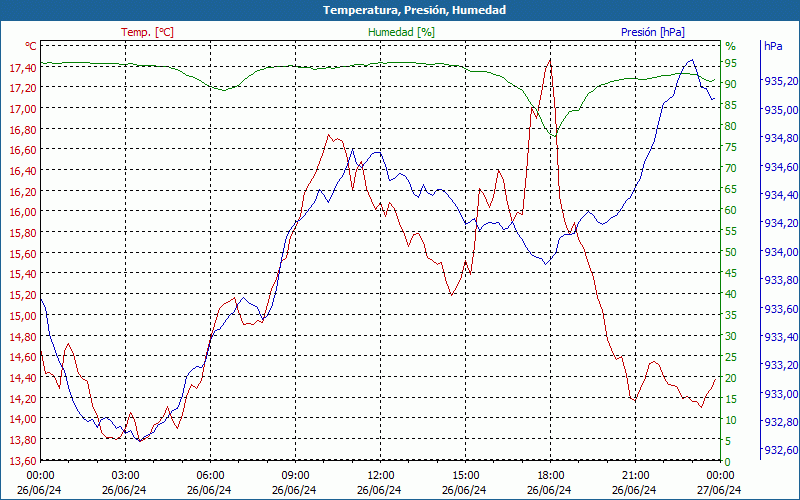Click temperature axis value '16,20'
This screenshot has height=500, width=800.
[23, 191]
